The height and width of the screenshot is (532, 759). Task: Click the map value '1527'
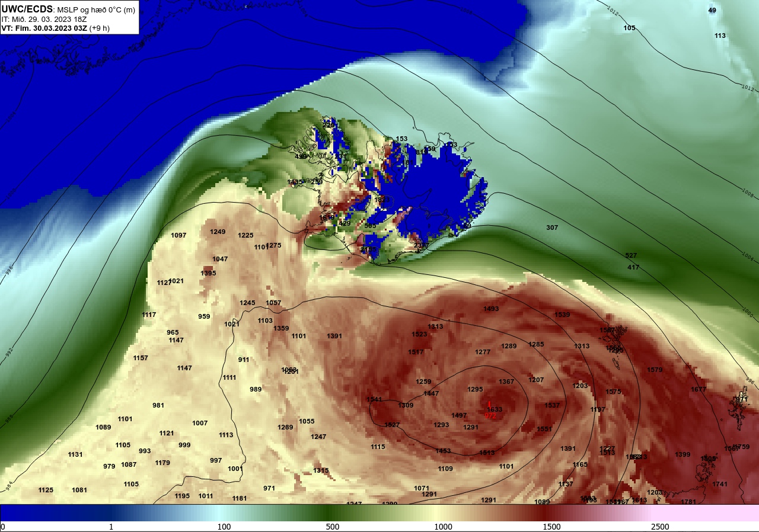click(x=392, y=425)
